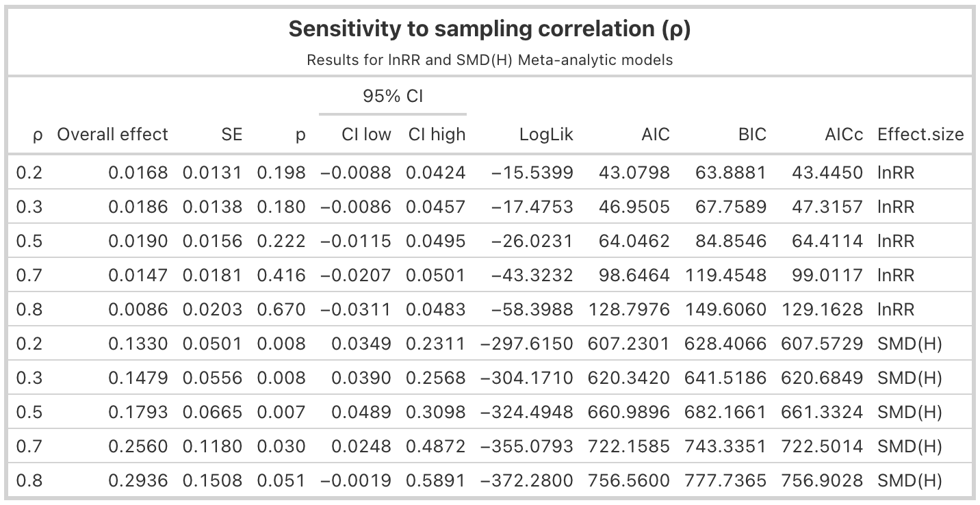This screenshot has height=505, width=980.
Task: Click the BIC value 682.1661
Action: [x=726, y=412]
